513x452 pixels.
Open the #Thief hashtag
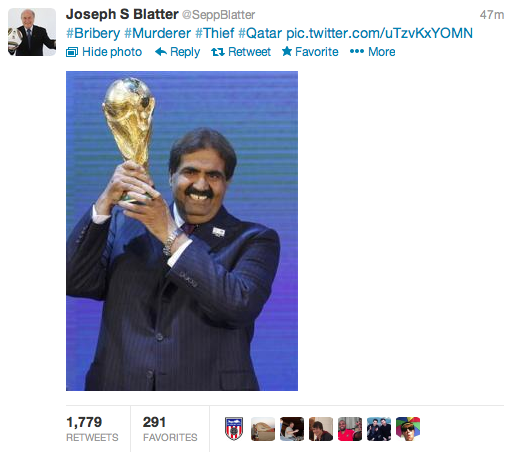pos(215,33)
